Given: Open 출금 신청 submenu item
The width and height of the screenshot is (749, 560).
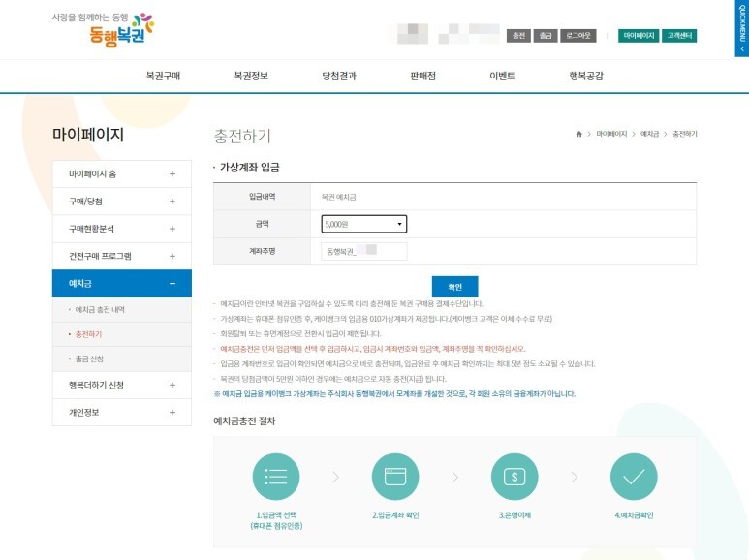Looking at the screenshot, I should (x=89, y=358).
